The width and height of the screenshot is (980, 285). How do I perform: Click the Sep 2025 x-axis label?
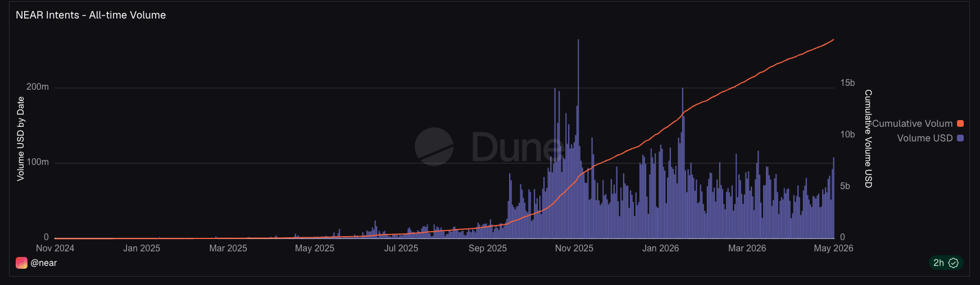pos(488,248)
